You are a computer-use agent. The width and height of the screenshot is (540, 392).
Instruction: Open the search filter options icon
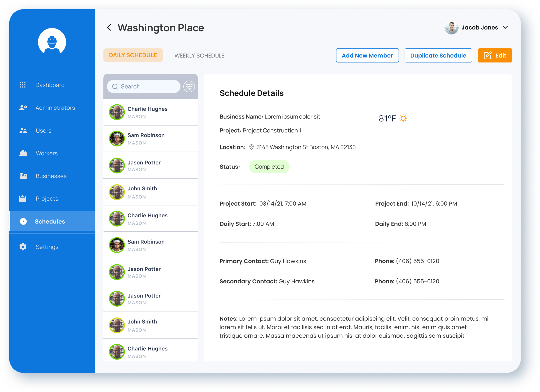[189, 87]
